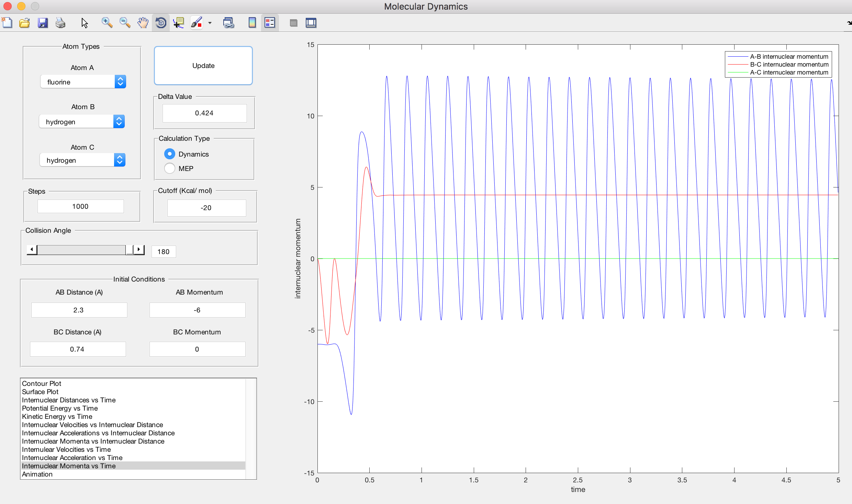Toggle the Rotate 3D tool
This screenshot has height=504, width=852.
click(x=161, y=23)
